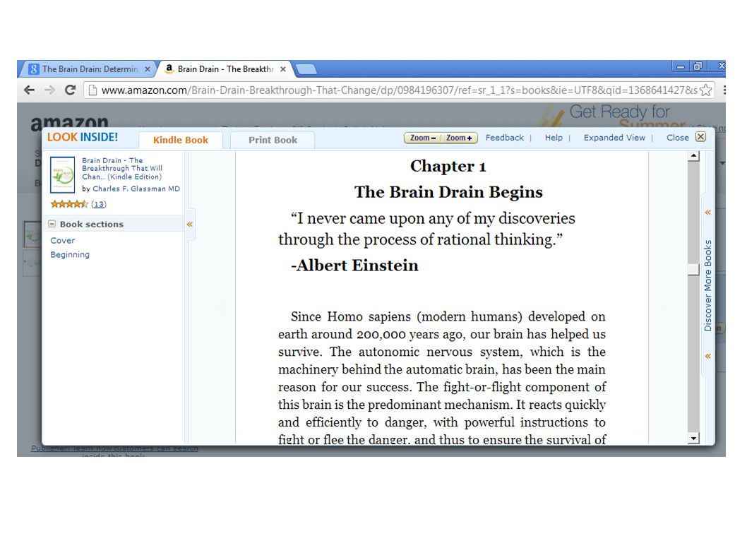Close the 'The Brain Drain: Determin' tab
747x560 pixels.
[x=148, y=69]
